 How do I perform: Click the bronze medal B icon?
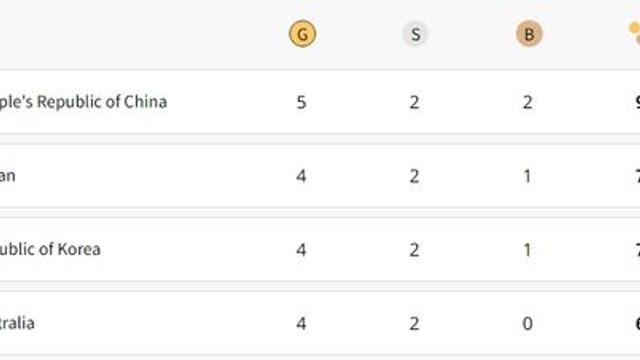[529, 34]
